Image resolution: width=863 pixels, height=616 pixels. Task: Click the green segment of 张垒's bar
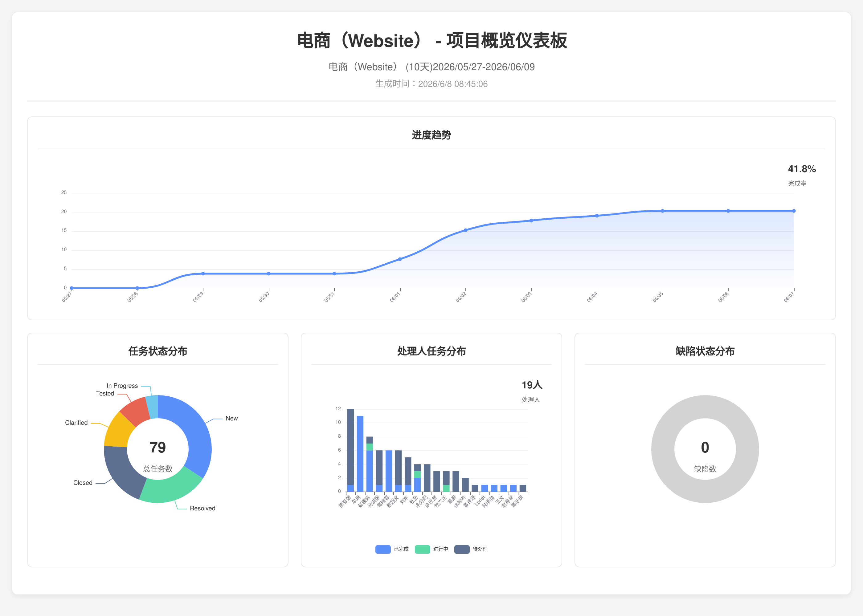pyautogui.click(x=417, y=475)
